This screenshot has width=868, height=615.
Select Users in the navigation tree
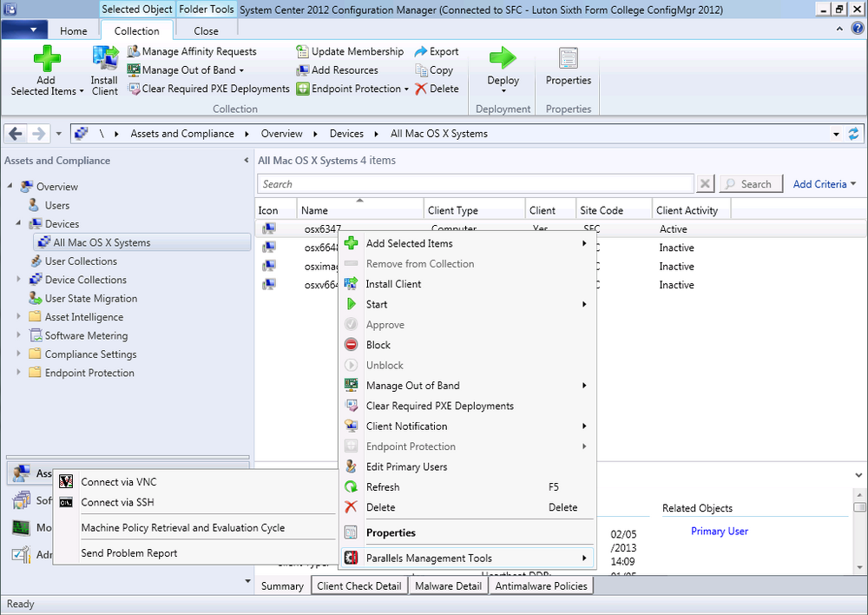[57, 206]
